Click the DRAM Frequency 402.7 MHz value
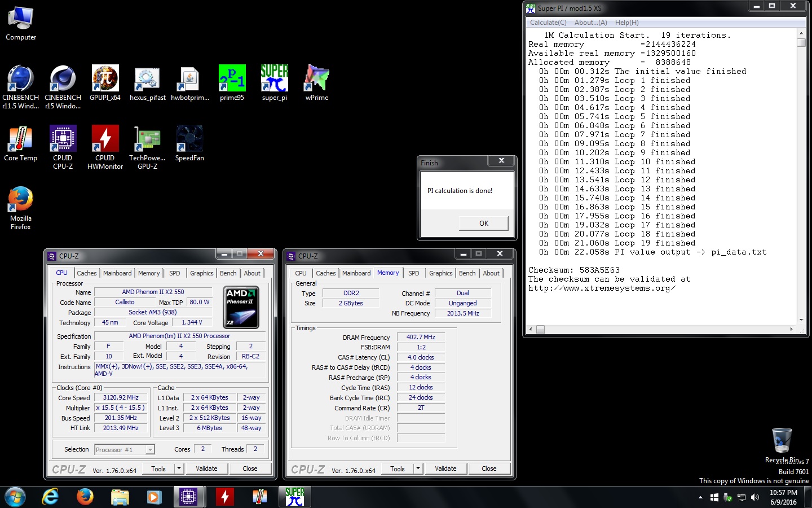Screen dimensions: 812x508 [421, 337]
